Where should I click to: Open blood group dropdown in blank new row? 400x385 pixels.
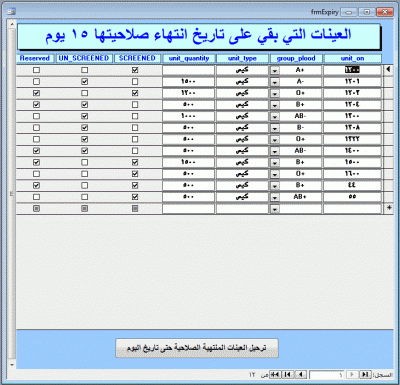tap(275, 209)
